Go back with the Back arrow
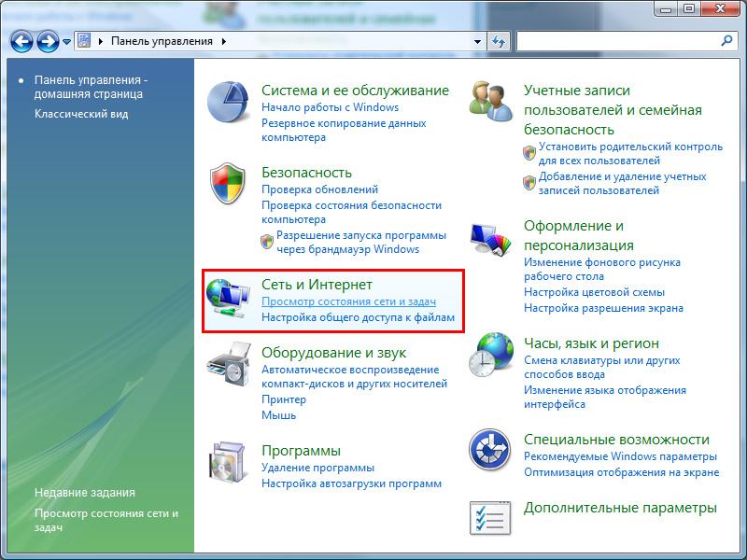This screenshot has height=560, width=747. point(21,41)
